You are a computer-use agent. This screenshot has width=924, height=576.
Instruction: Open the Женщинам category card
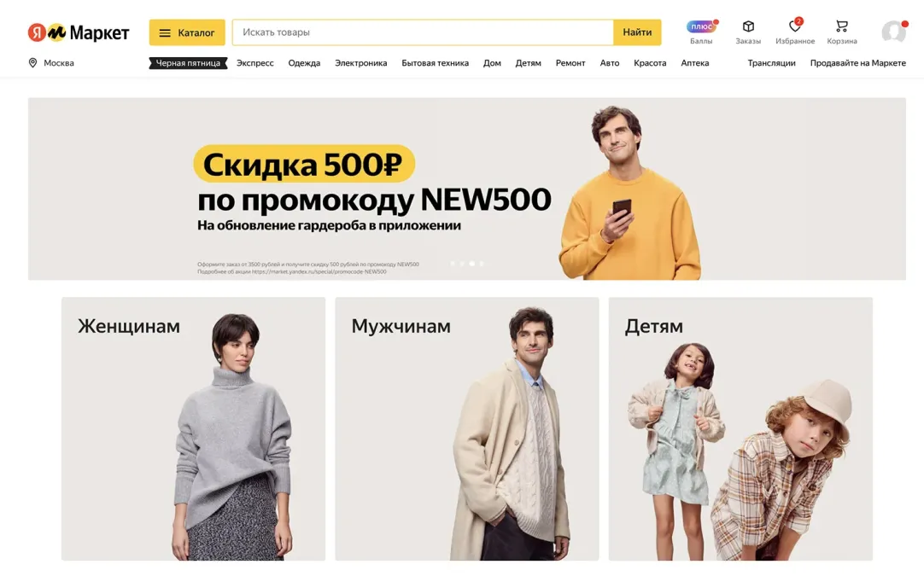pos(193,428)
